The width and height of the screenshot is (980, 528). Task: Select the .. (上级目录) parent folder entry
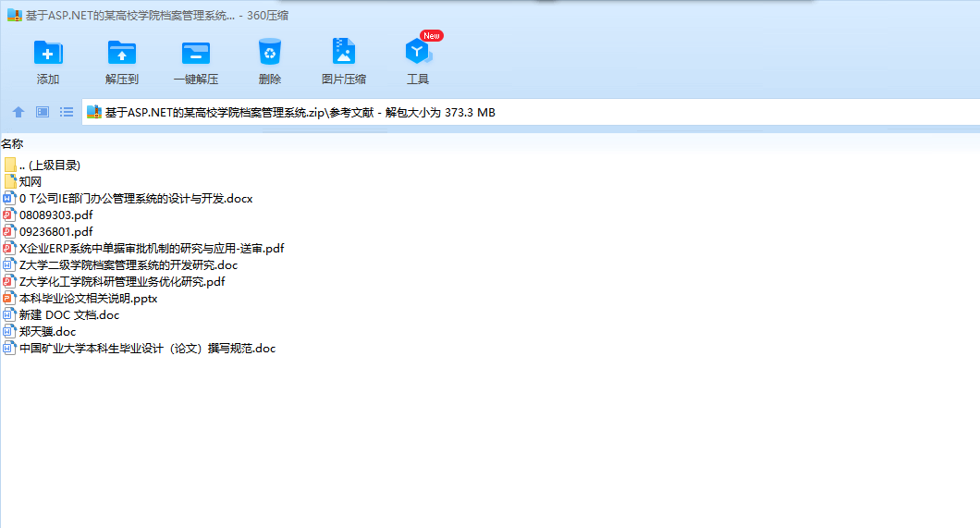[49, 165]
